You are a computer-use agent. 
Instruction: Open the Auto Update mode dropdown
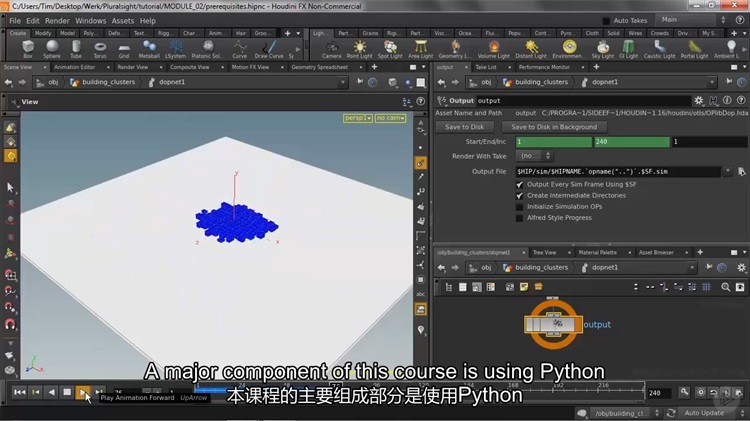tap(711, 413)
